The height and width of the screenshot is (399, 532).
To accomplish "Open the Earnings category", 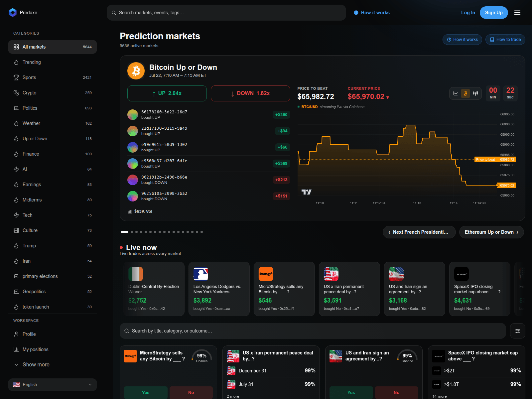I will 53,185.
